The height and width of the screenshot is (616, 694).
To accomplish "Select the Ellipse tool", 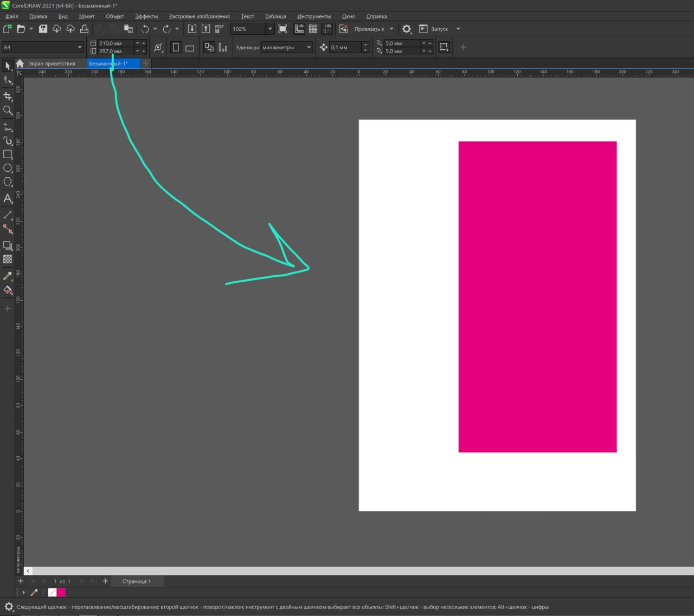I will tap(8, 168).
